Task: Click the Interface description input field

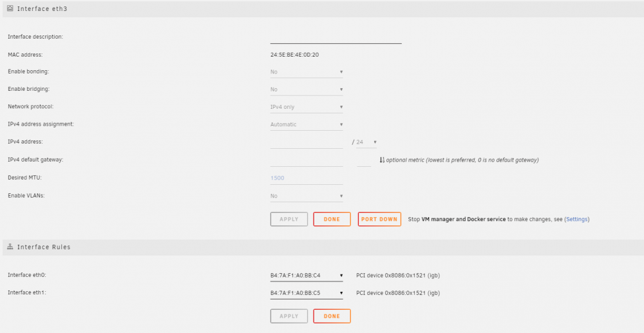Action: click(x=336, y=37)
